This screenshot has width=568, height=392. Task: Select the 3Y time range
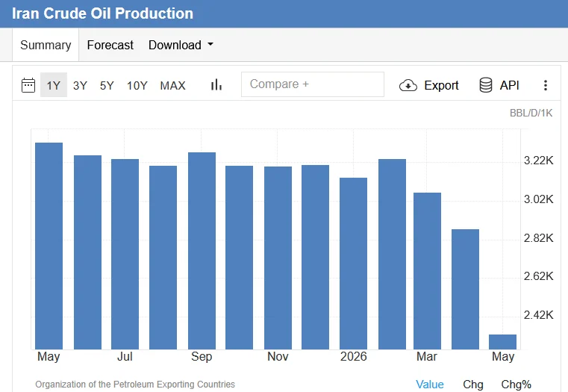80,86
